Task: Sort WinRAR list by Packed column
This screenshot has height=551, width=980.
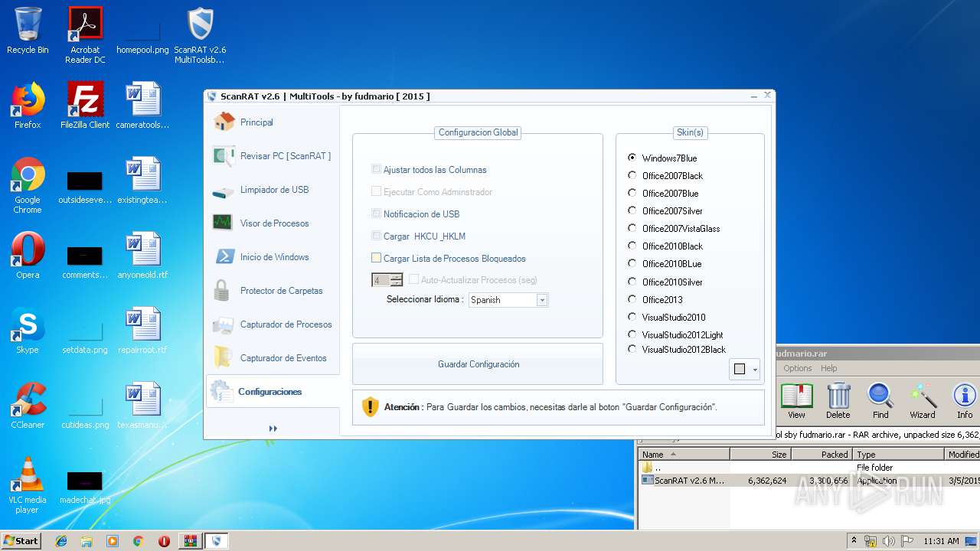Action: click(822, 455)
